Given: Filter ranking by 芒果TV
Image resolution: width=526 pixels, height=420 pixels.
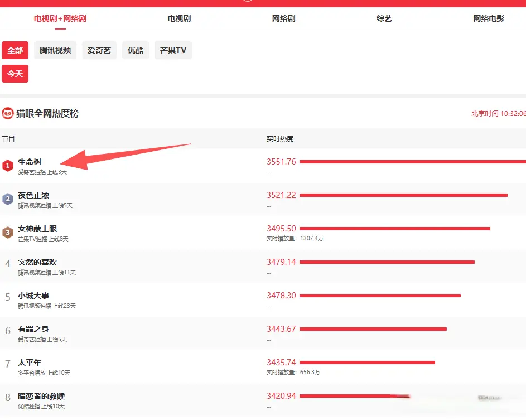Looking at the screenshot, I should point(173,50).
